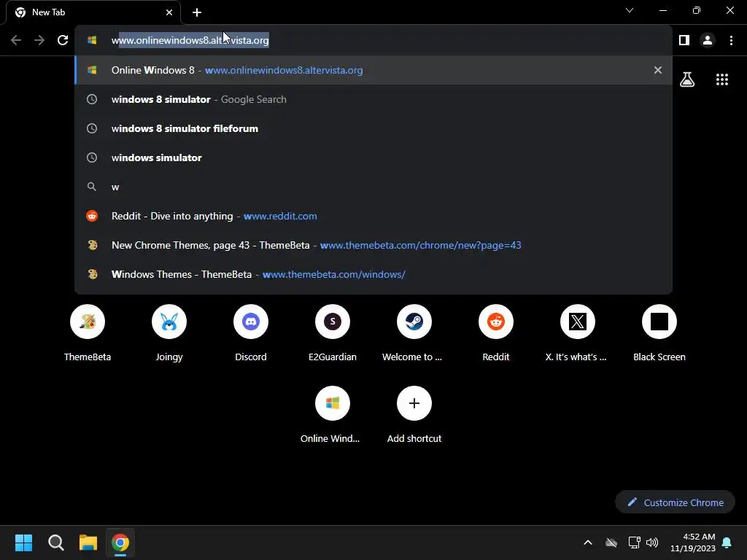Close the New Tab tab
747x560 pixels.
point(169,12)
